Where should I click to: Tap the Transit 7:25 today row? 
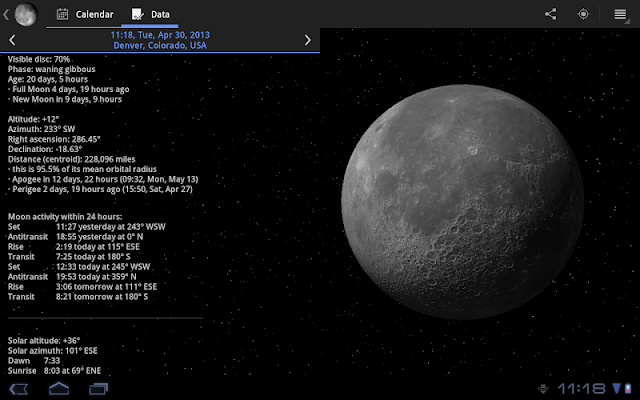click(69, 257)
